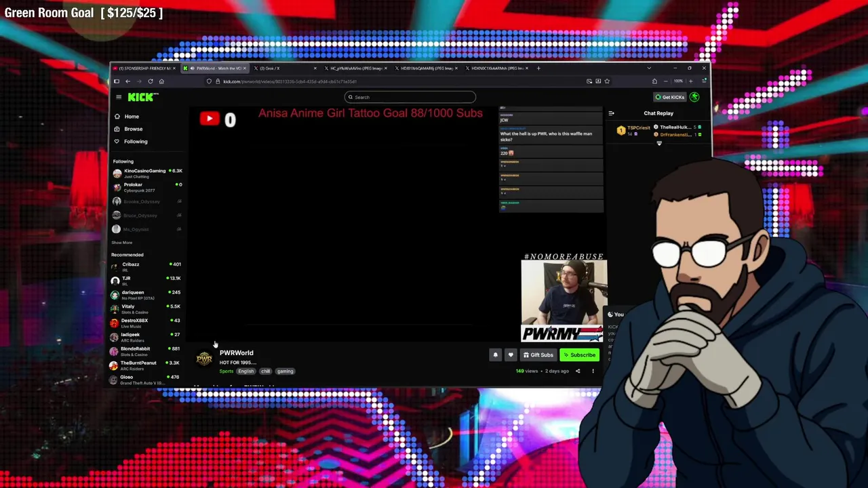Image resolution: width=868 pixels, height=488 pixels.
Task: Click TheRealHulk chat leaderboard entry
Action: point(677,127)
